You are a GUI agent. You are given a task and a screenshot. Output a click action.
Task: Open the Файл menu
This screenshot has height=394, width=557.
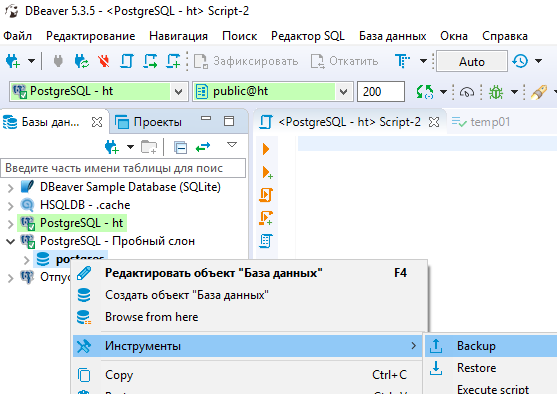pyautogui.click(x=17, y=36)
